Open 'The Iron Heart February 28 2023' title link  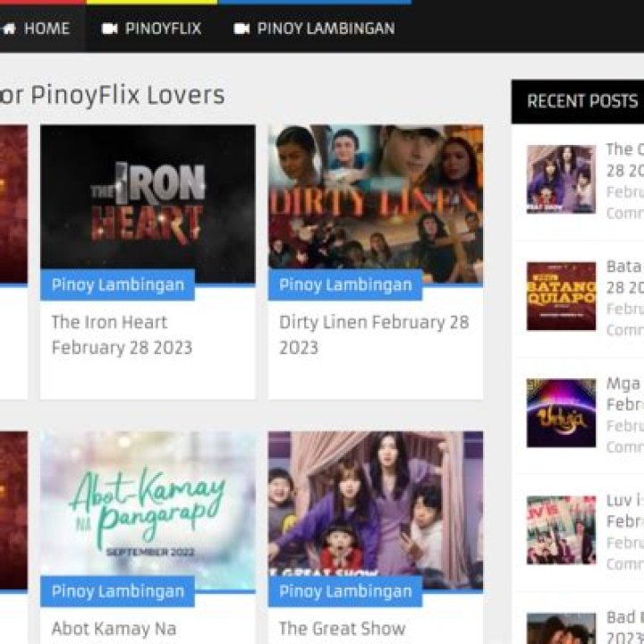pyautogui.click(x=122, y=335)
